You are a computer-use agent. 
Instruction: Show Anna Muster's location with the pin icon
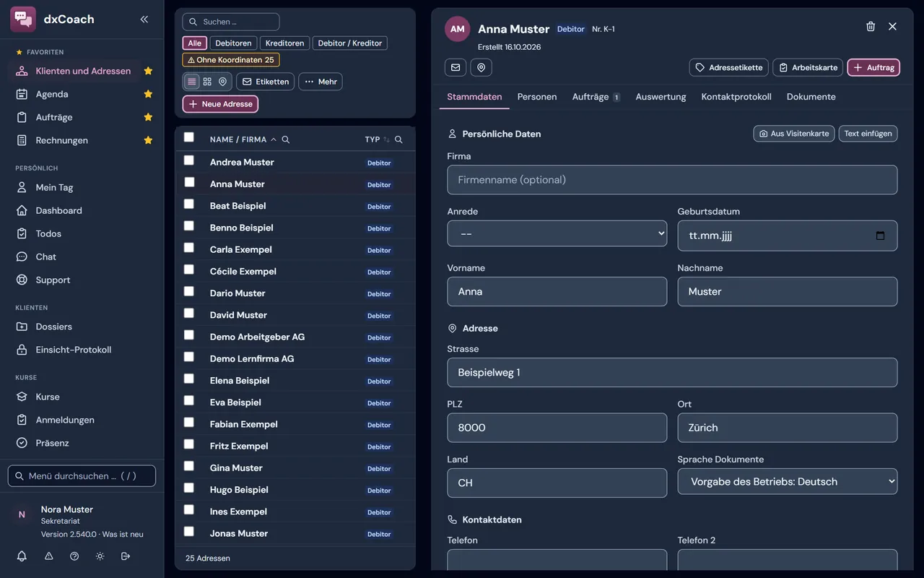tap(481, 67)
